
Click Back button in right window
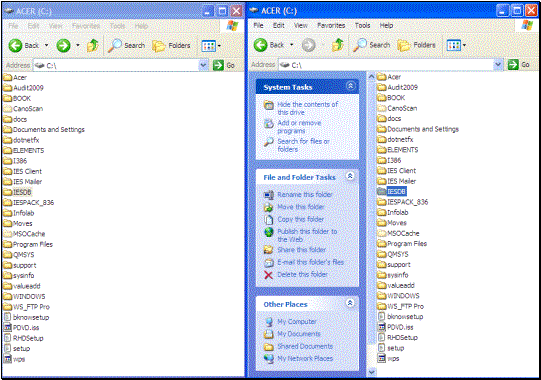click(269, 45)
